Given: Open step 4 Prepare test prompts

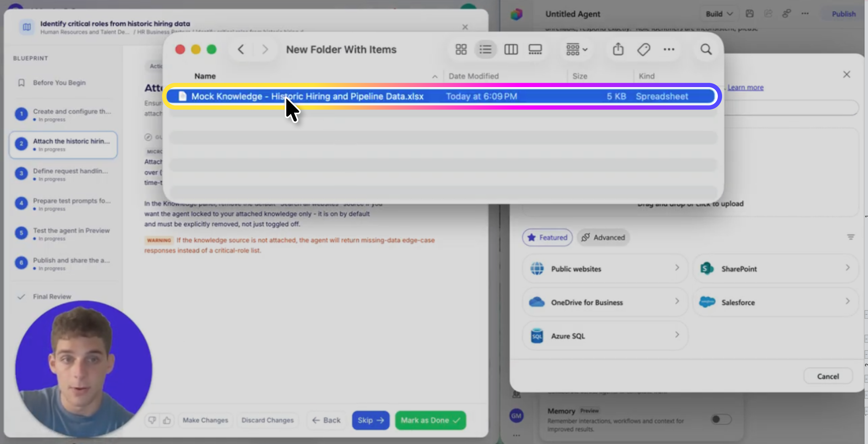Looking at the screenshot, I should pyautogui.click(x=63, y=204).
